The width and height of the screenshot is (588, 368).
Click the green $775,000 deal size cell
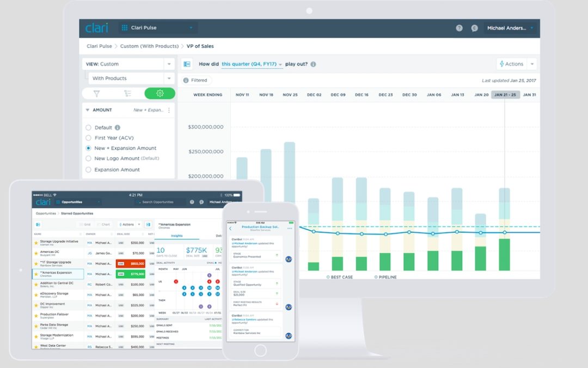(131, 274)
